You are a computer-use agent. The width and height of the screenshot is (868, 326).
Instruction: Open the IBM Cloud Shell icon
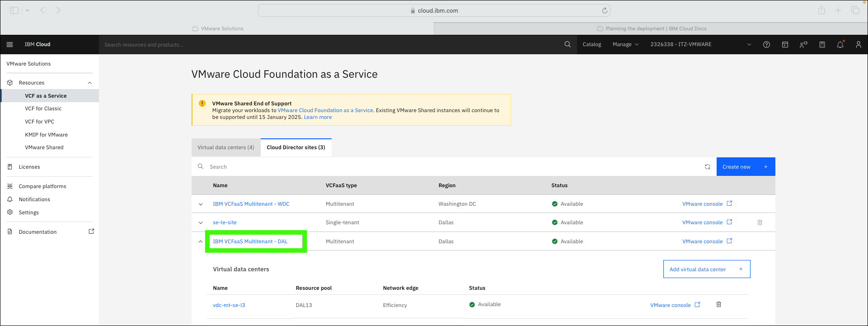click(x=785, y=44)
